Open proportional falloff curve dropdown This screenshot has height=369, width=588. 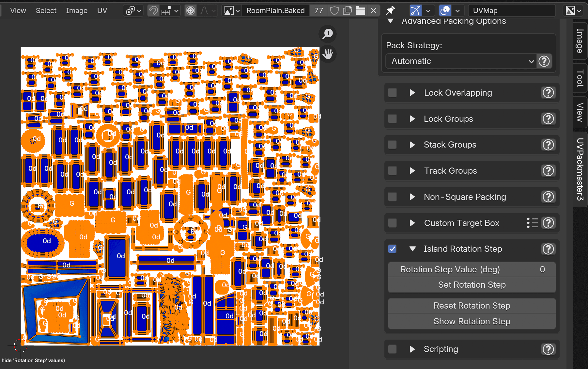click(x=208, y=11)
